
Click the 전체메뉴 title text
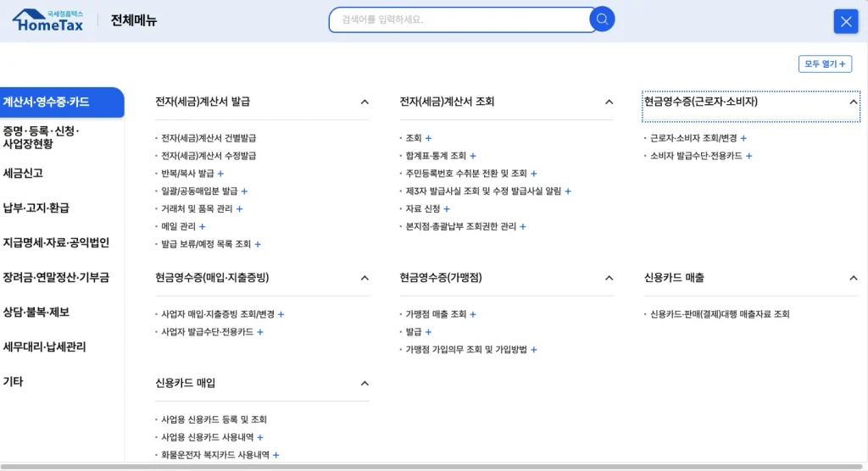coord(134,20)
